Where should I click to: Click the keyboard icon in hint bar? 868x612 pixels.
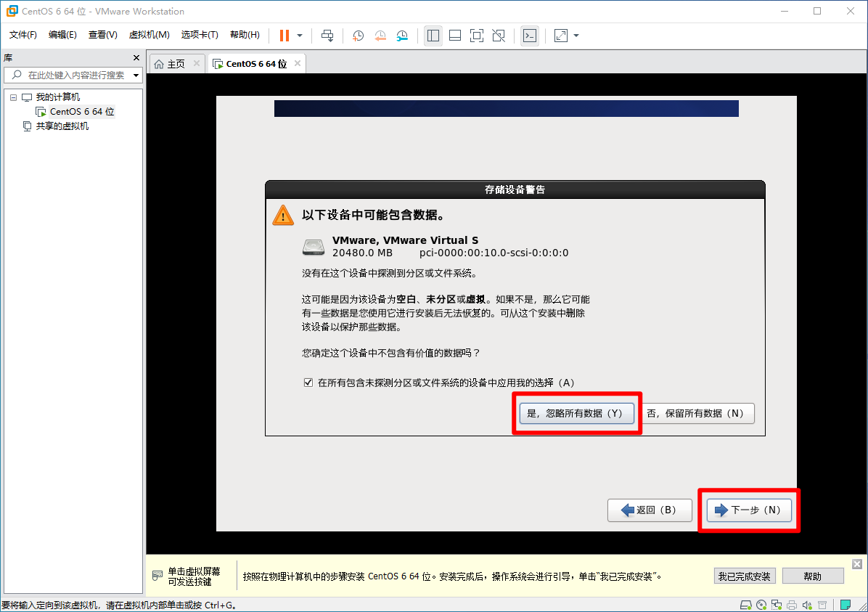[157, 576]
